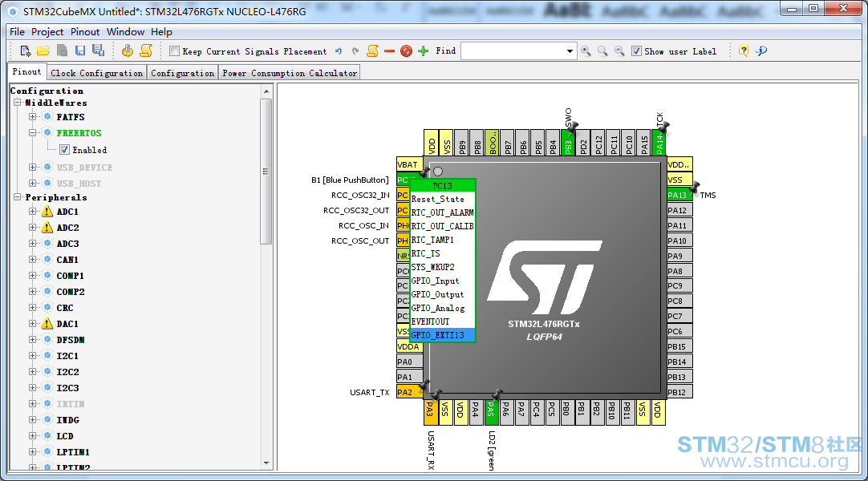The width and height of the screenshot is (868, 481).
Task: Select RTC_TAMP1 in PC13 pin menu
Action: click(442, 240)
